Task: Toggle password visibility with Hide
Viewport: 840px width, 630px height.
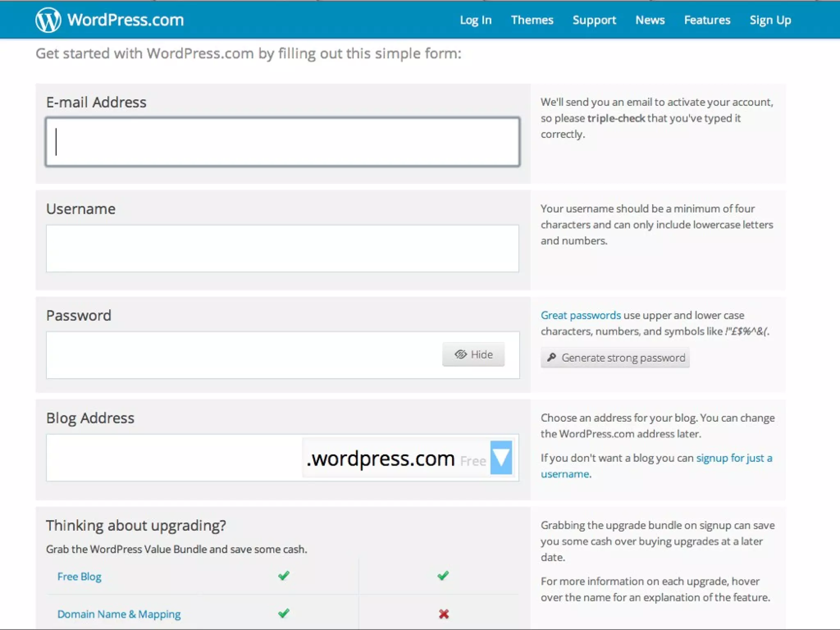Action: coord(473,354)
